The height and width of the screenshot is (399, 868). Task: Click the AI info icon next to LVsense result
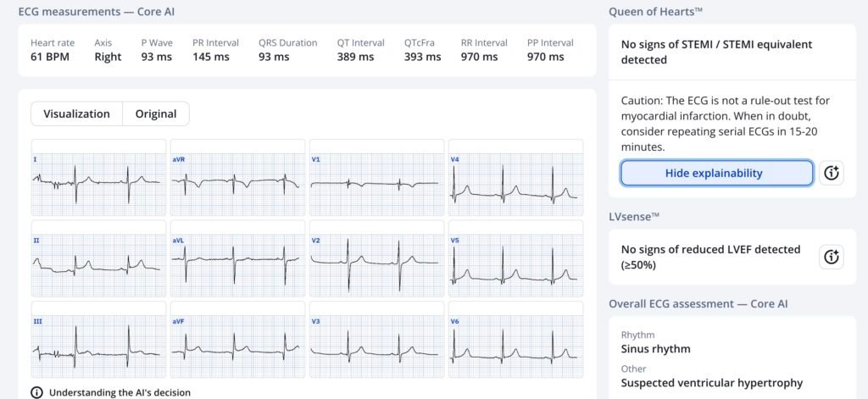pyautogui.click(x=831, y=257)
